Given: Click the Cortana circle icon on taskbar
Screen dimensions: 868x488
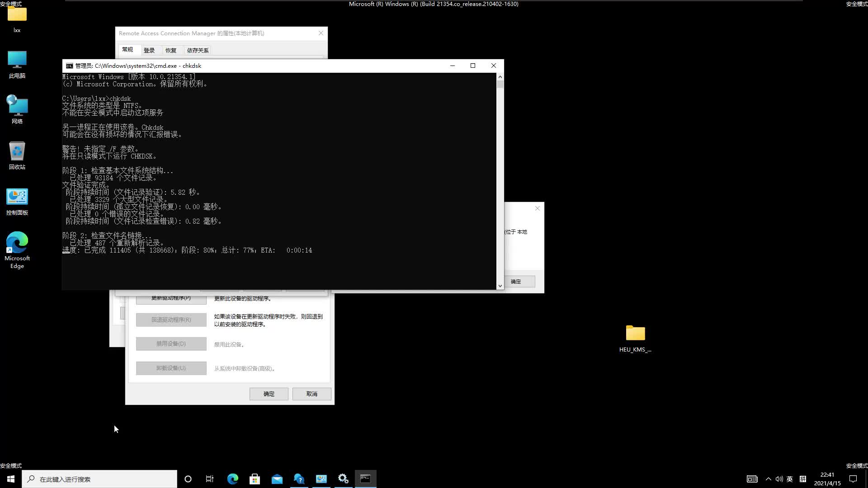Looking at the screenshot, I should tap(188, 479).
